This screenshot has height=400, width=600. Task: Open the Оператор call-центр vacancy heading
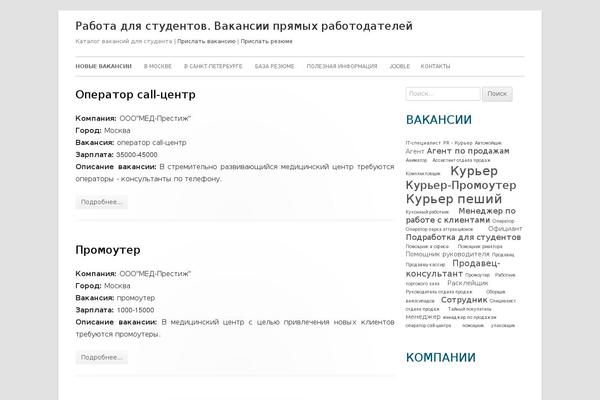click(135, 95)
